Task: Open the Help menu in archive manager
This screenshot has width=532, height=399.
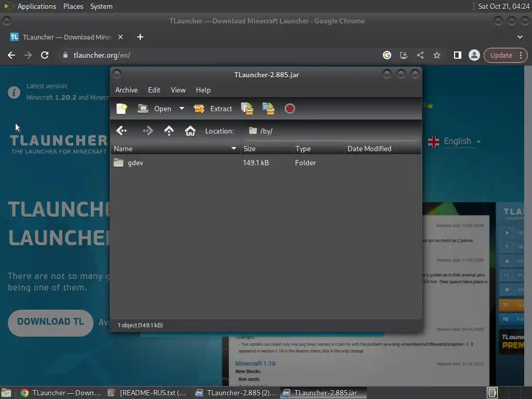Action: tap(203, 90)
